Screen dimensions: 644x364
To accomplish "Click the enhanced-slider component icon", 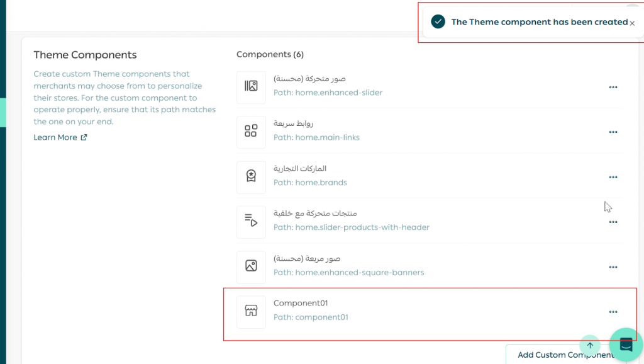I will click(251, 87).
